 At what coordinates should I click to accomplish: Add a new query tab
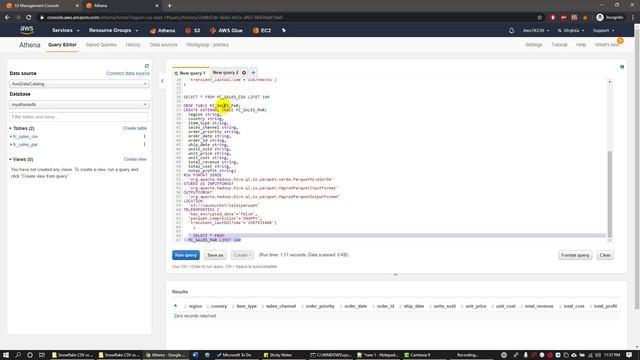point(253,73)
